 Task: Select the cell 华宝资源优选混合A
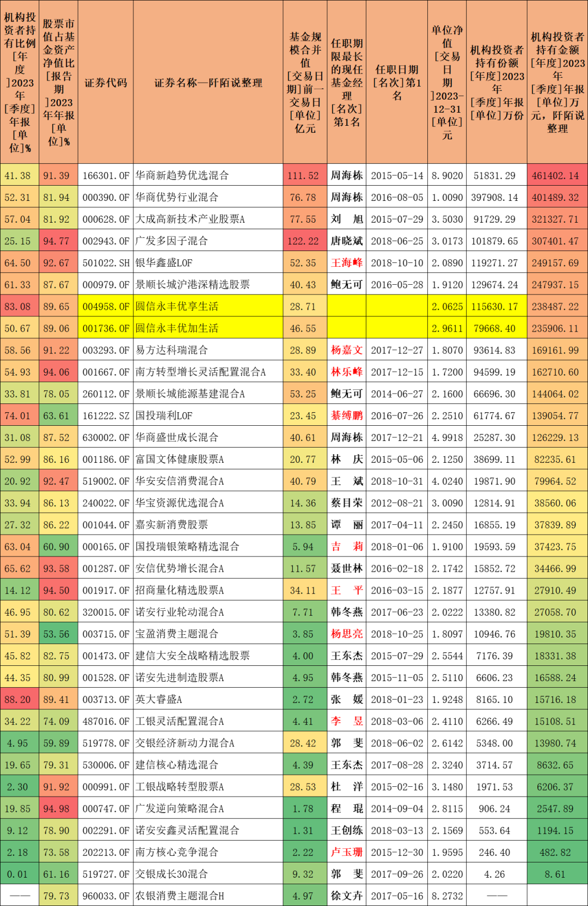(x=208, y=503)
